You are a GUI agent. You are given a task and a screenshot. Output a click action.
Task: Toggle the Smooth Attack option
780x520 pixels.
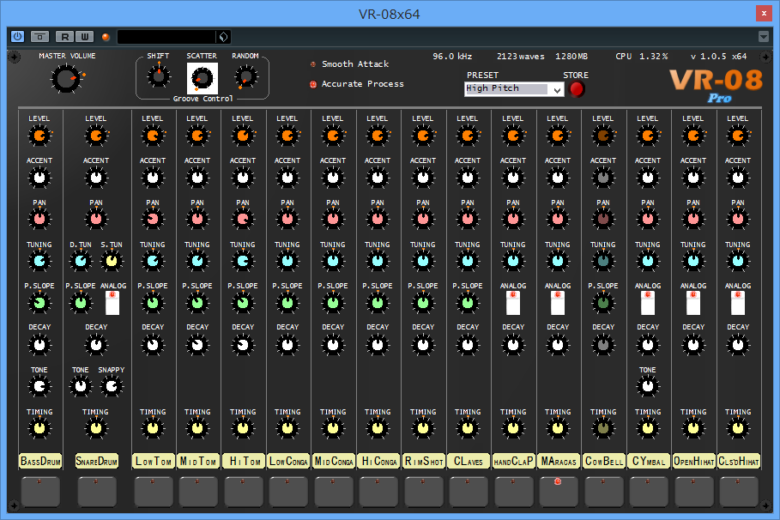click(313, 65)
